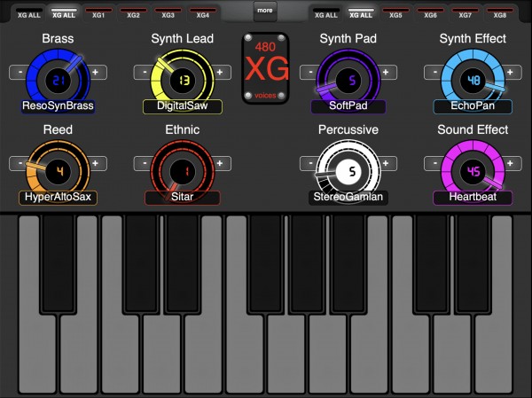Decrease the Sound Effect voice with minus

coord(435,163)
